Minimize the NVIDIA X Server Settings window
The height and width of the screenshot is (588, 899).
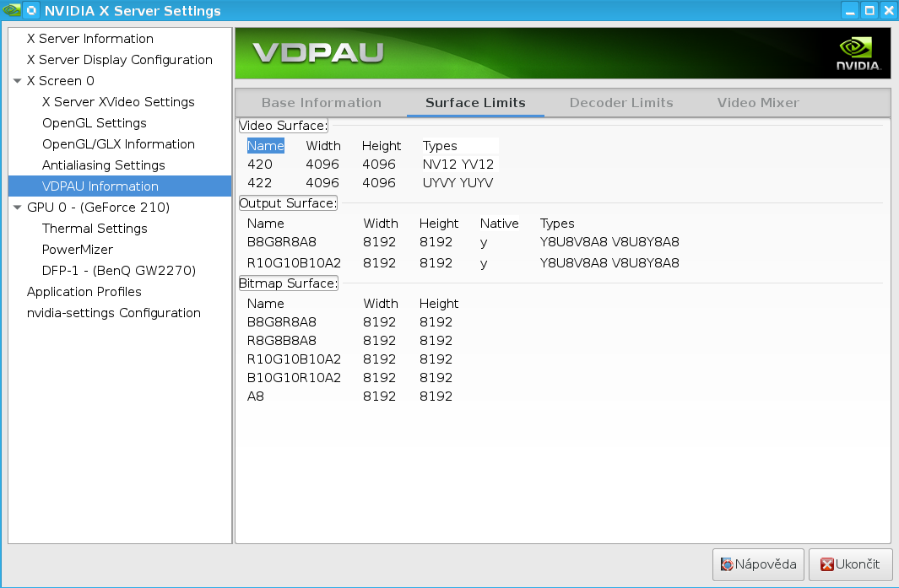tap(850, 11)
